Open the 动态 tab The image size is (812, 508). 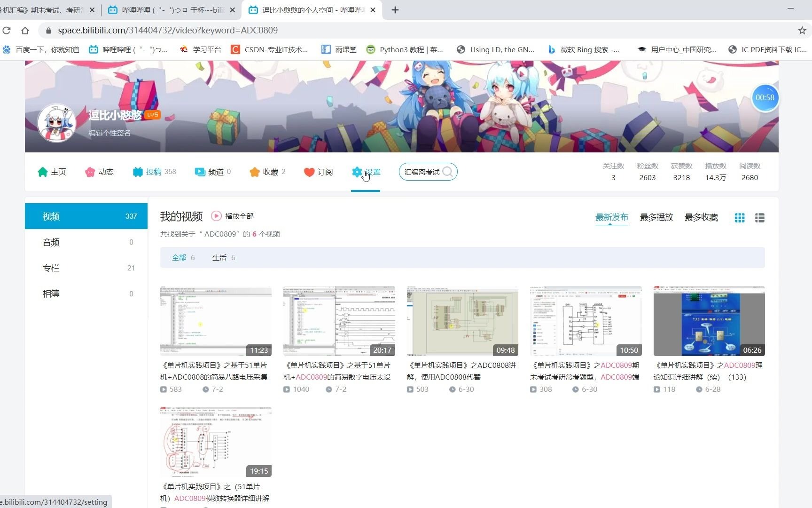99,172
